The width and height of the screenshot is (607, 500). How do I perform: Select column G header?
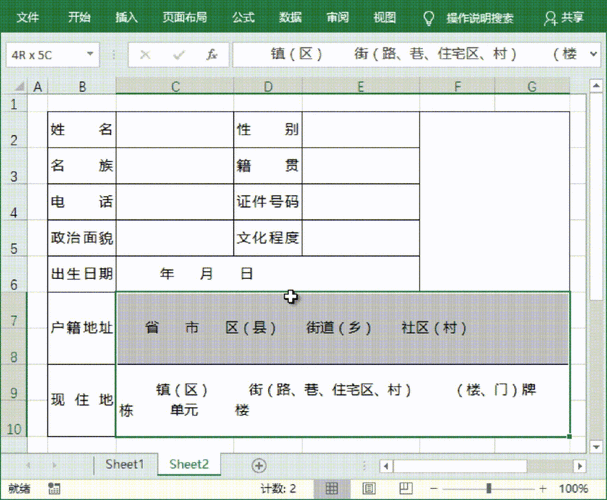[532, 86]
